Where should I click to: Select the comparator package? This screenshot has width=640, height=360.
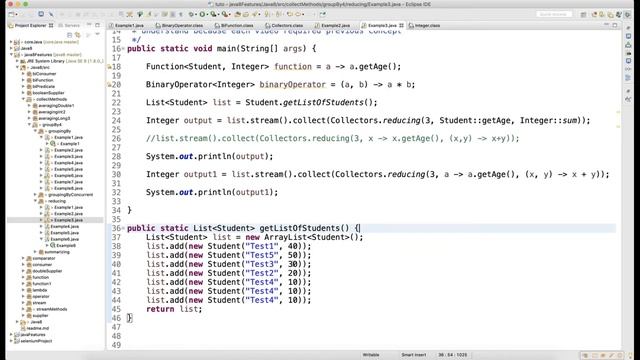click(44, 258)
